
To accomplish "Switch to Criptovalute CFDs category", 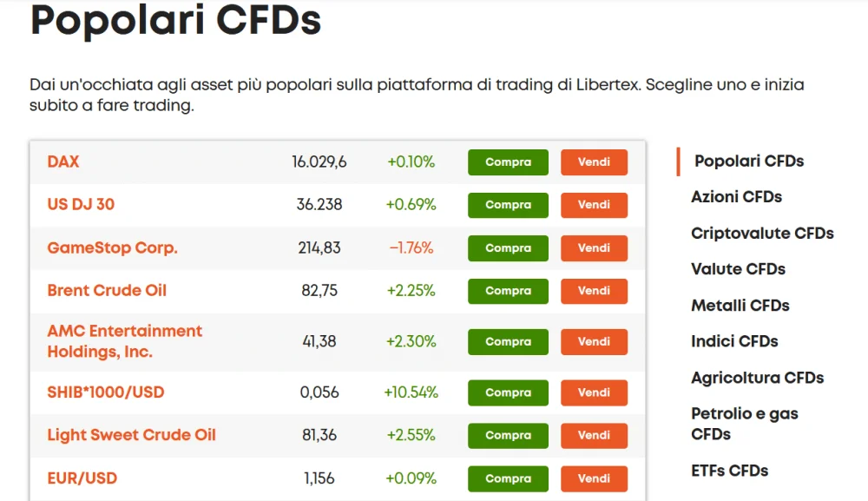I will 762,233.
